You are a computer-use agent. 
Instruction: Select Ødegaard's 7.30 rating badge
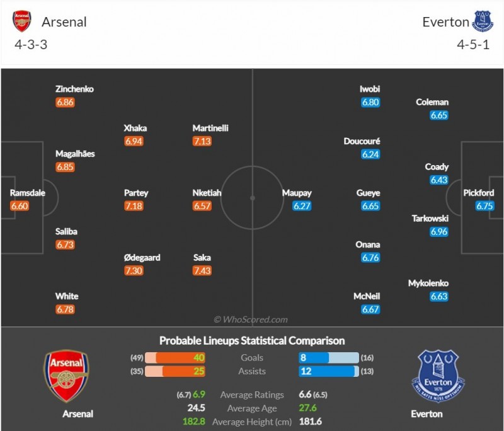pos(134,270)
